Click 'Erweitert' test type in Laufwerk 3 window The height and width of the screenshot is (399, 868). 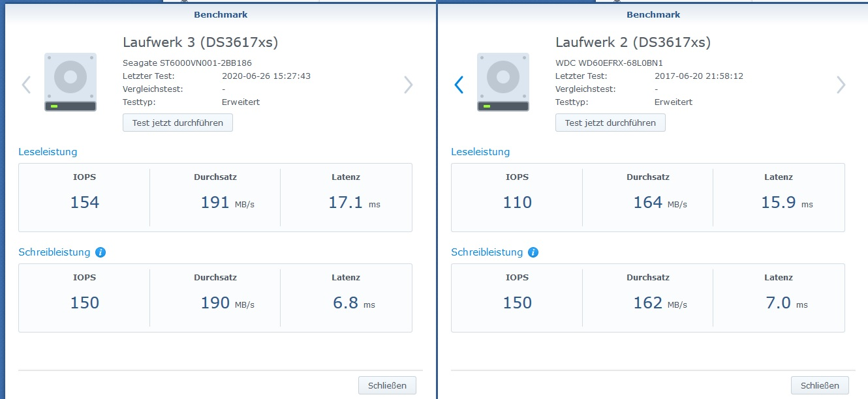pos(241,102)
